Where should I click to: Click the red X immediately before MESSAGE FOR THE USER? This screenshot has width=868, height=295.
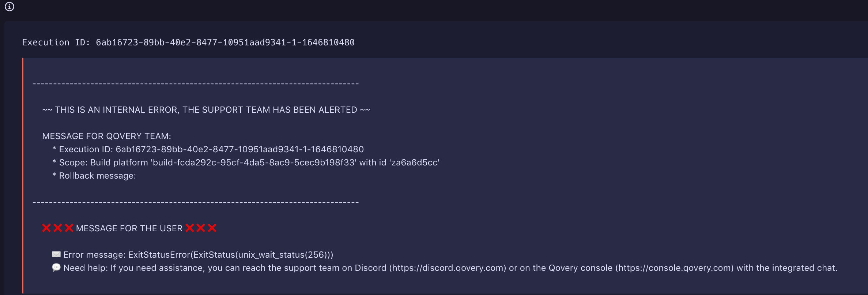69,228
